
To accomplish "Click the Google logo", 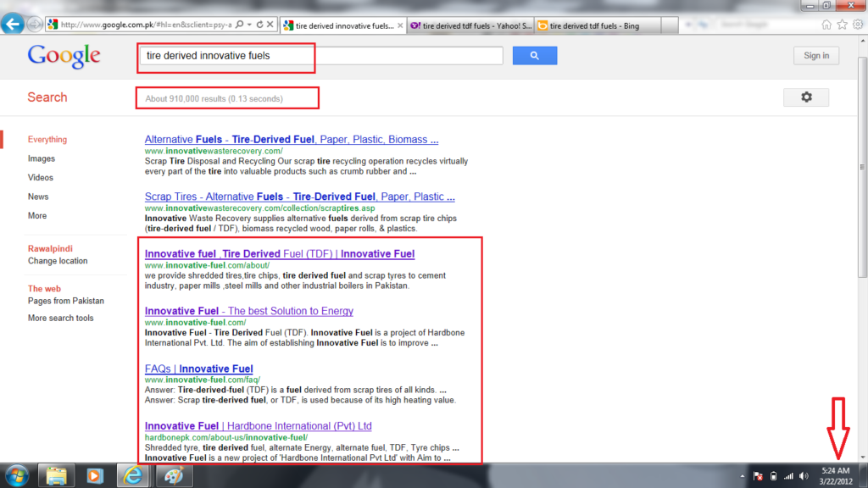I will pos(64,57).
